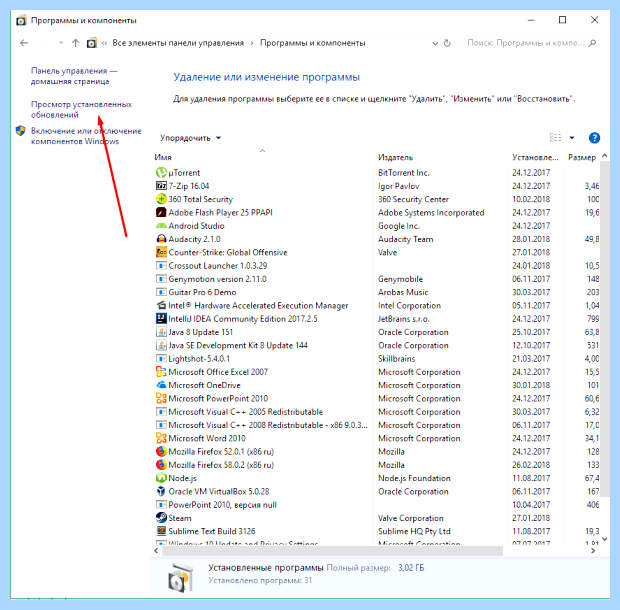The image size is (620, 610).
Task: Click the Node.js Foundation publisher cell
Action: pos(414,478)
